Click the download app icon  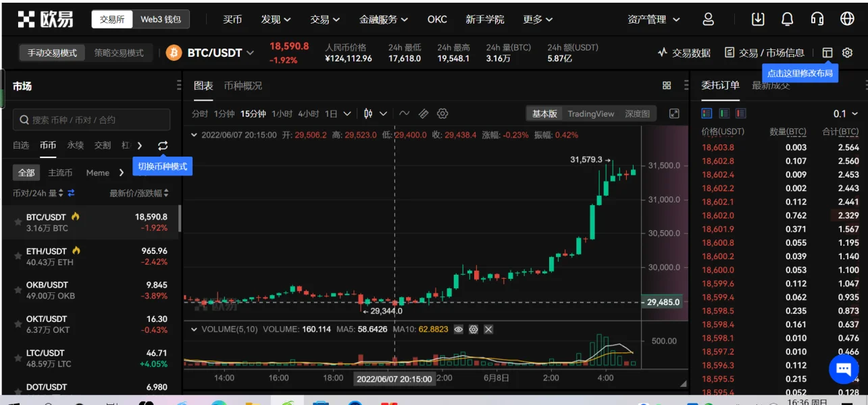758,20
